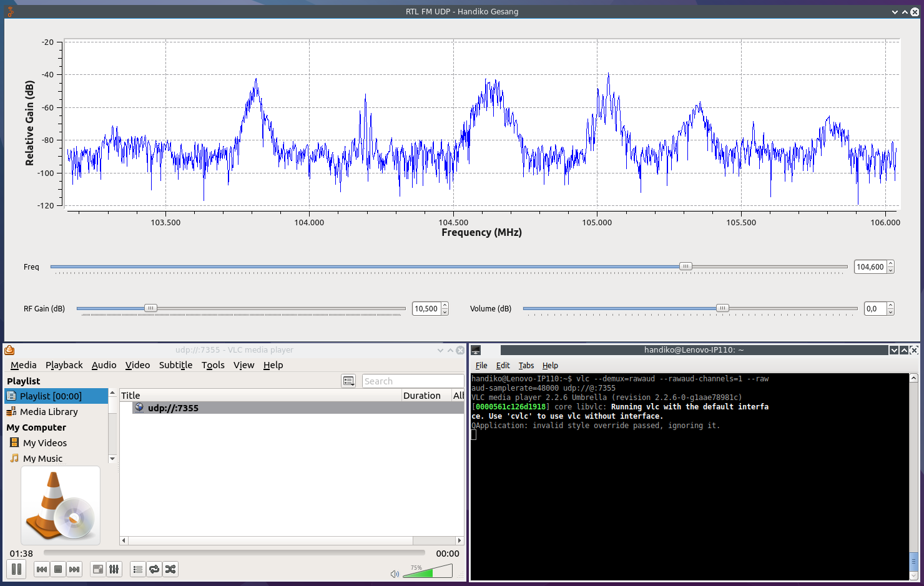
Task: Toggle loop repeat mode
Action: pyautogui.click(x=154, y=569)
